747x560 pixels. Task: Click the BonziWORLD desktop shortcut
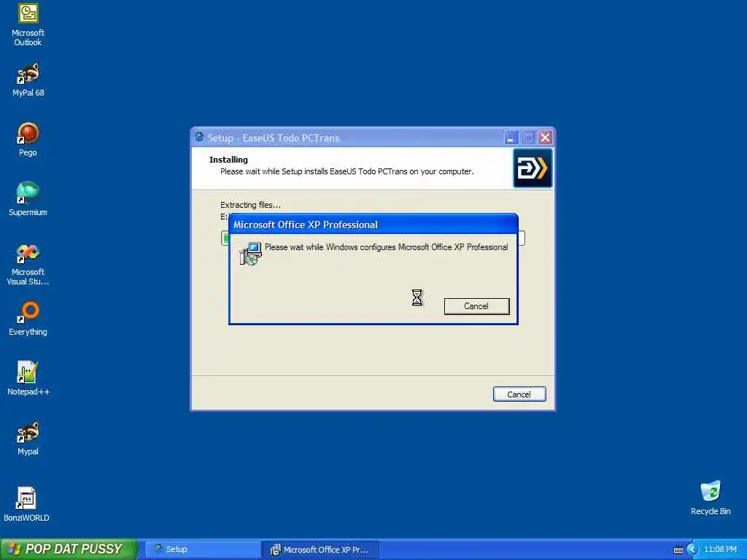coord(27,505)
